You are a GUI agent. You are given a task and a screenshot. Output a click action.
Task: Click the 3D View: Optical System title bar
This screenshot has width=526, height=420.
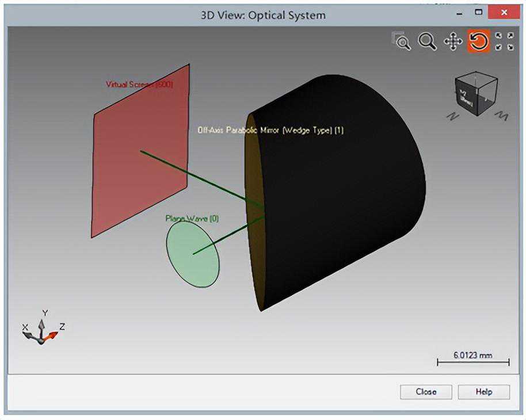point(262,14)
